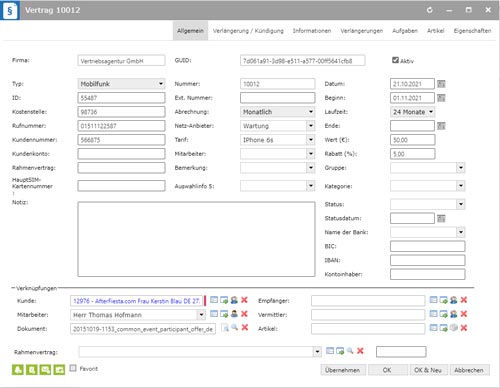Focus the Rufnummer field 01511122587

(121, 126)
